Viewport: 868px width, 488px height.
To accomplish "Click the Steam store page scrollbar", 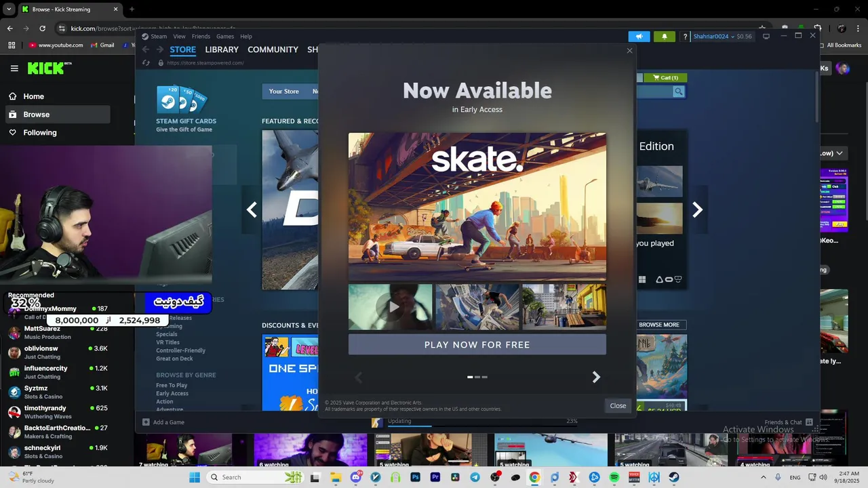I will click(816, 98).
